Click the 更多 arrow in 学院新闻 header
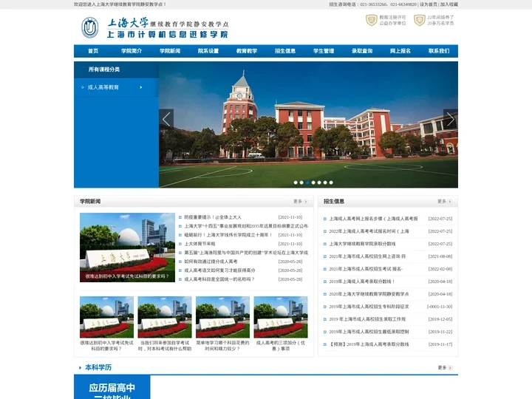The image size is (532, 399). click(306, 202)
